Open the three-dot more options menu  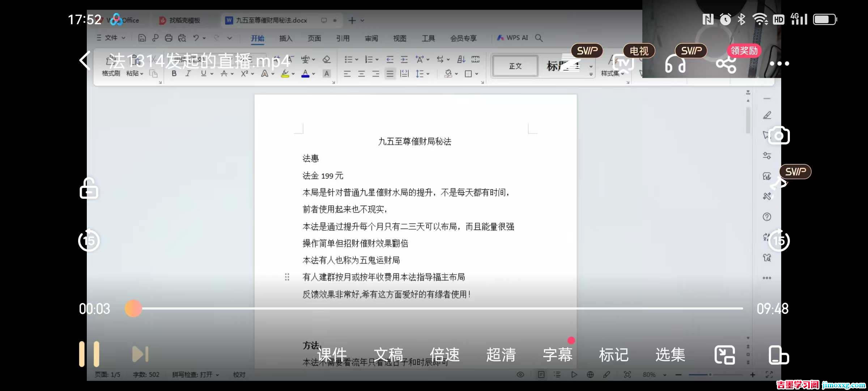pos(779,64)
